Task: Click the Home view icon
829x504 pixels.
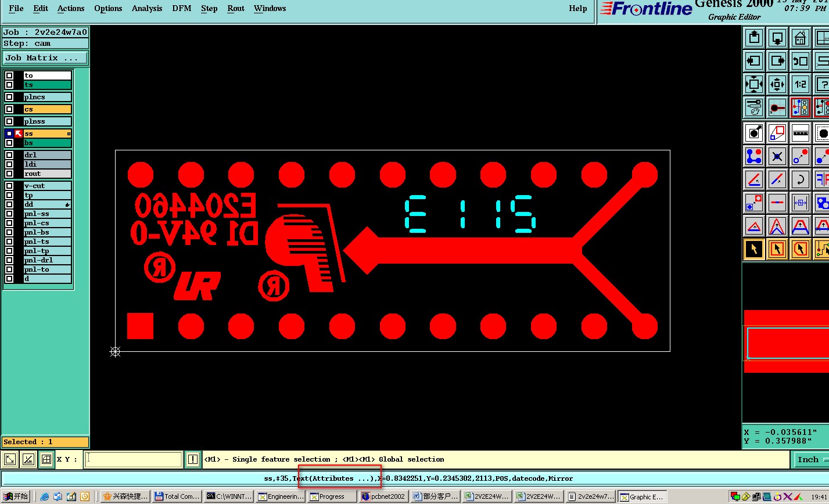Action: pos(801,38)
